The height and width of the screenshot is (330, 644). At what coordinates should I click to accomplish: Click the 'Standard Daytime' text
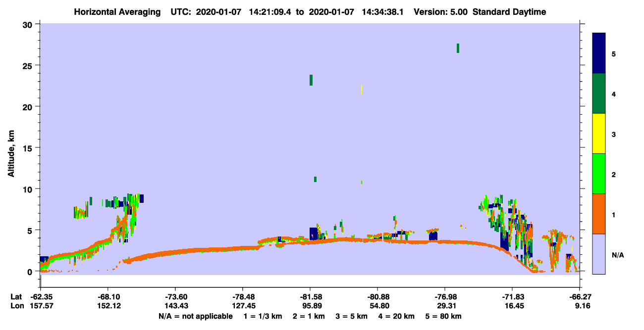[509, 12]
